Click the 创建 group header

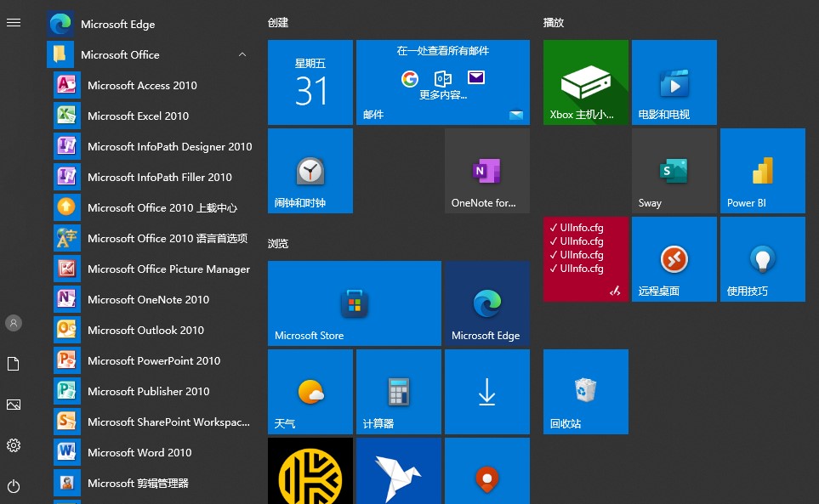[278, 23]
